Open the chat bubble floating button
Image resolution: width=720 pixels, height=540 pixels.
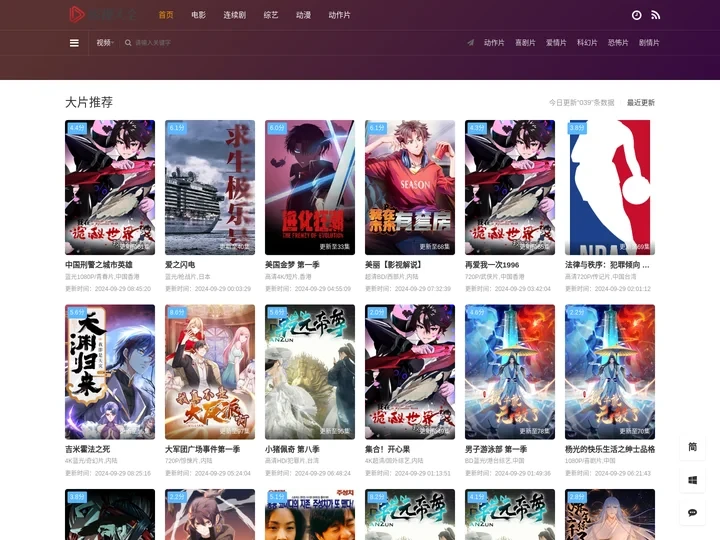[692, 512]
